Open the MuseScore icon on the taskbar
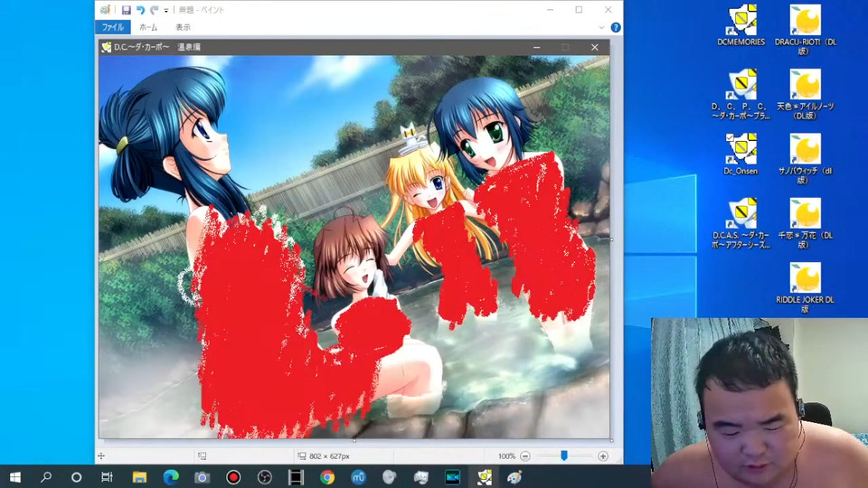Viewport: 868px width, 488px height. pyautogui.click(x=358, y=477)
